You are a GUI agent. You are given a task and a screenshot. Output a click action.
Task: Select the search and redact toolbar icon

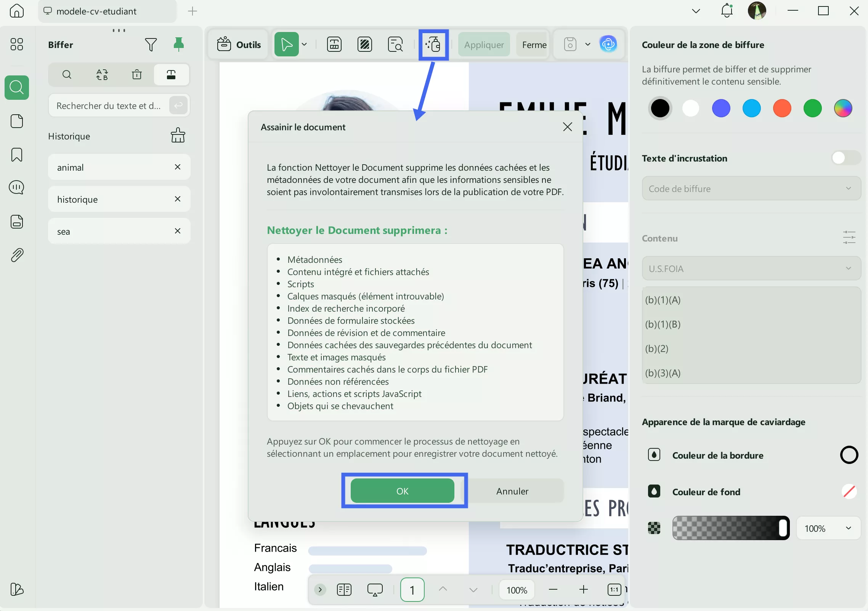point(395,45)
